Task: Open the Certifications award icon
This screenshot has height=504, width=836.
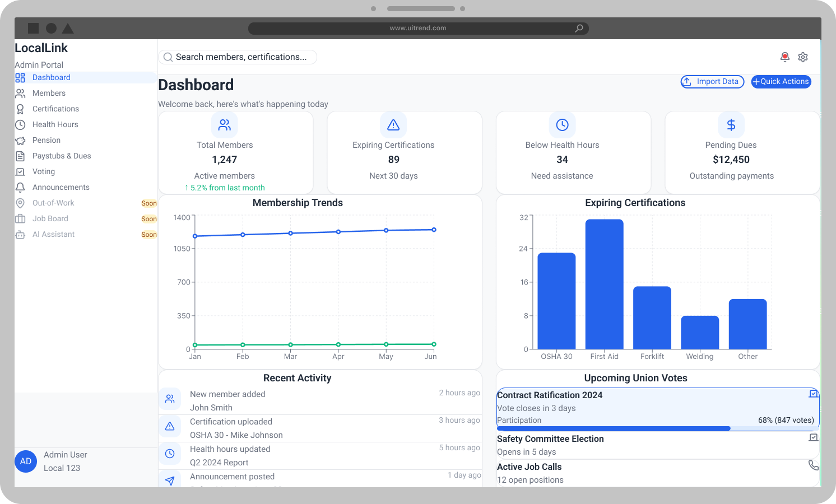Action: 20,109
